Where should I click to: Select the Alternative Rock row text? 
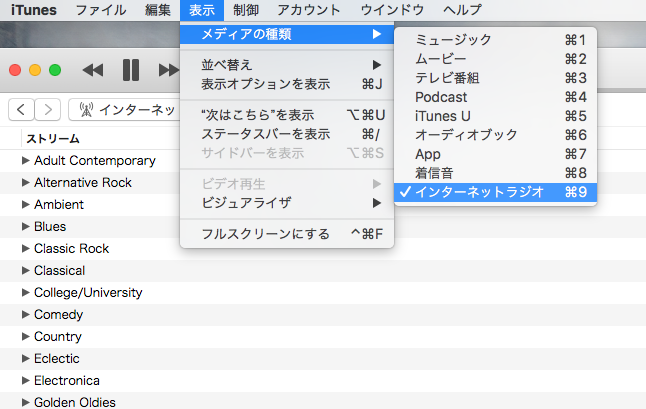tap(83, 182)
